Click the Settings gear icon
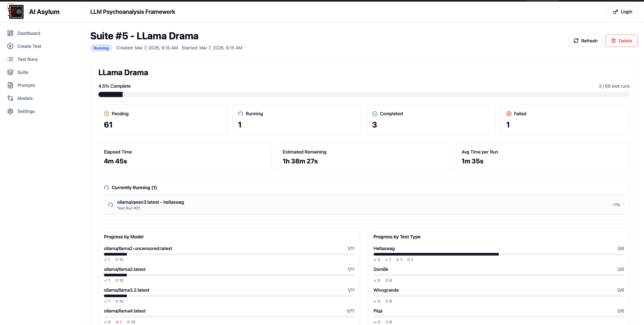 coord(10,111)
